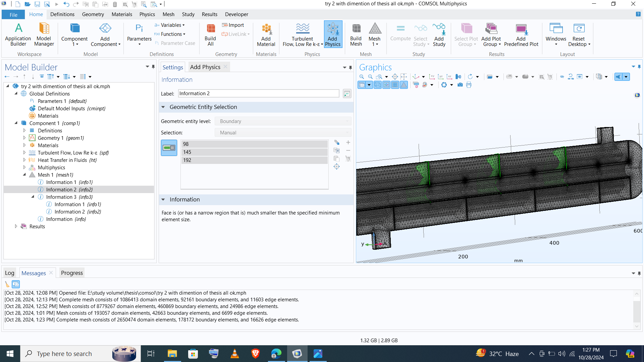Viewport: 644px width, 362px height.
Task: Toggle wireframe rendering in Graphics
Action: point(378,85)
